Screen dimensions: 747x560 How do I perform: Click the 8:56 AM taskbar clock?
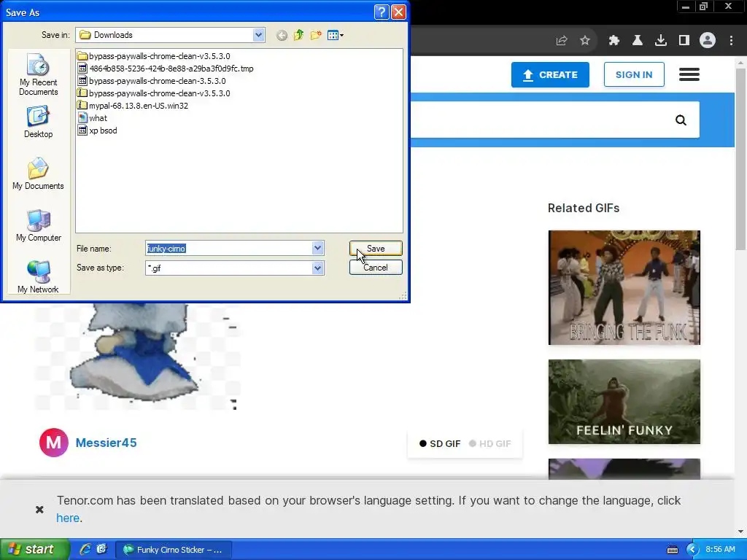pos(720,550)
